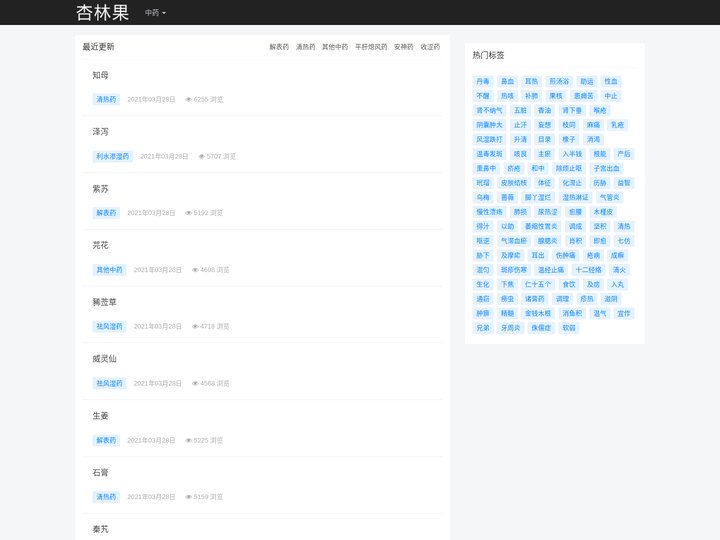
Task: Select the 金钱木根 hot tag
Action: 538,313
